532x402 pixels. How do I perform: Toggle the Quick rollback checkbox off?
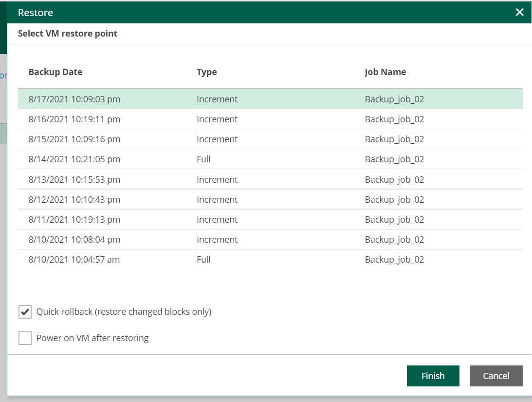[x=25, y=311]
